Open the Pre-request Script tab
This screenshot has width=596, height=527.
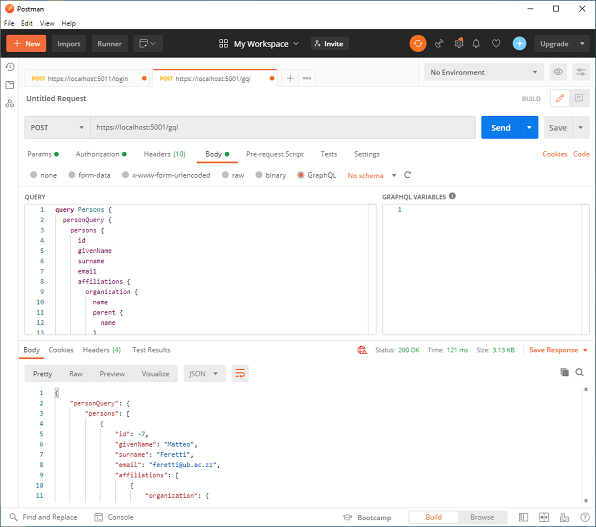tap(274, 154)
